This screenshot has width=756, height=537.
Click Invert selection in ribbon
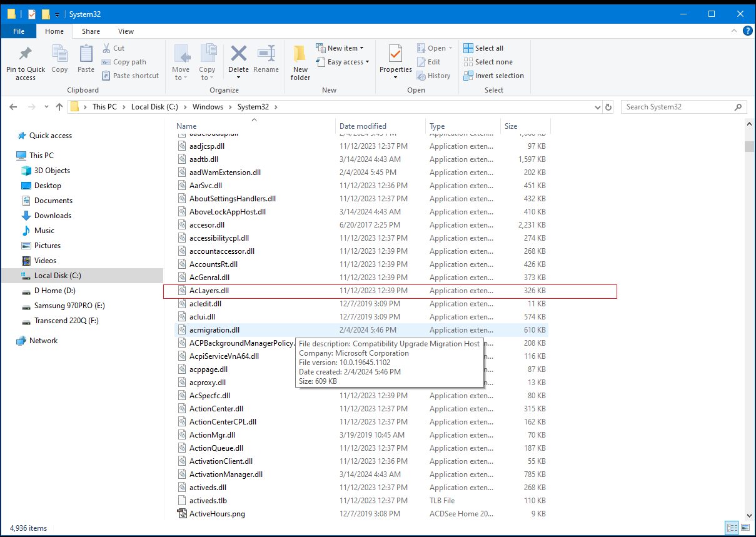493,76
